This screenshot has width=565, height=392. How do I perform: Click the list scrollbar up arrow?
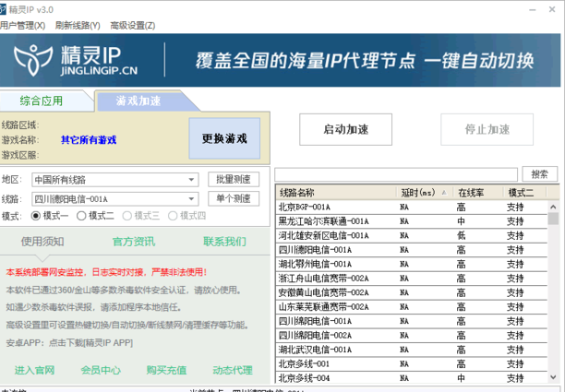(x=553, y=207)
